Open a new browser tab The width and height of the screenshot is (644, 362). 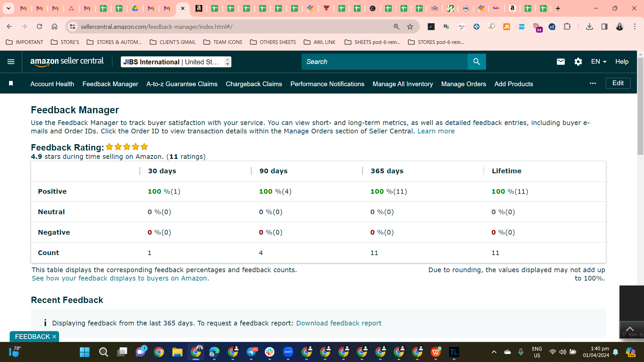click(x=558, y=8)
